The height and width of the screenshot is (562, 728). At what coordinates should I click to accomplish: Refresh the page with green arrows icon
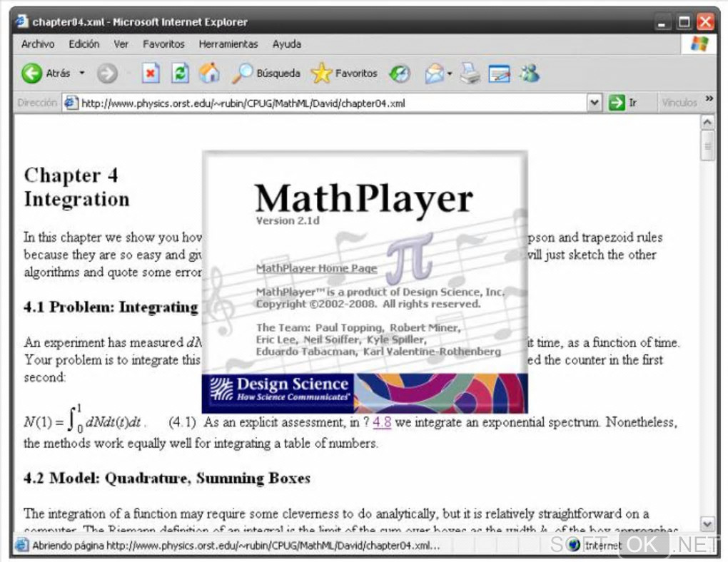pos(180,73)
